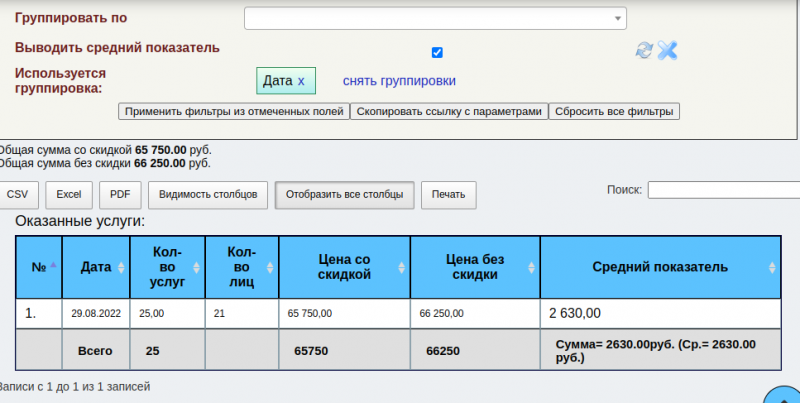800x403 pixels.
Task: Toggle the Выводить средний показатель checkbox
Action: point(437,52)
